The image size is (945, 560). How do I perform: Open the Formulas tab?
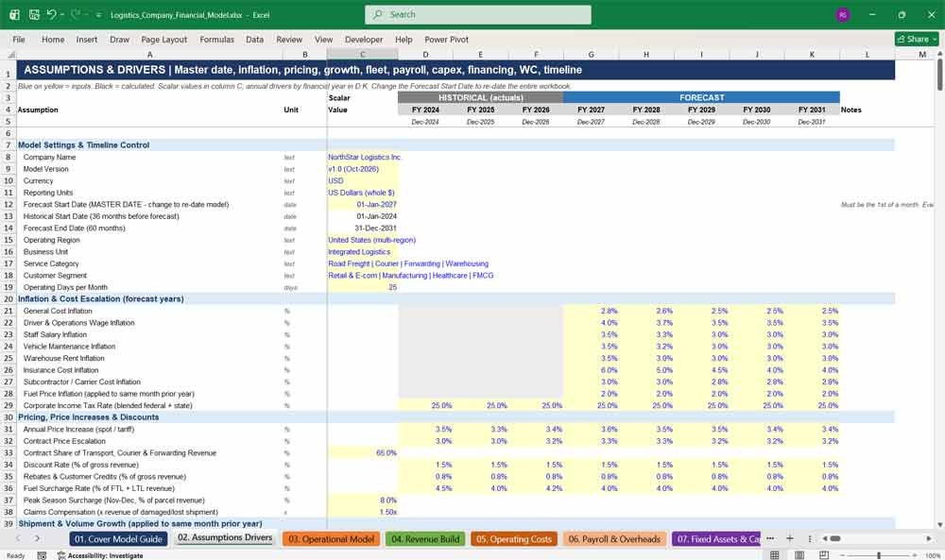(x=217, y=39)
